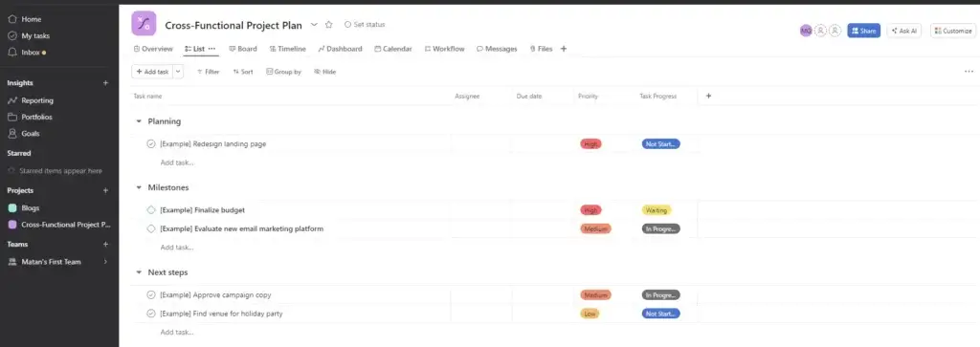Open the Finalize budget task name

[x=203, y=210]
